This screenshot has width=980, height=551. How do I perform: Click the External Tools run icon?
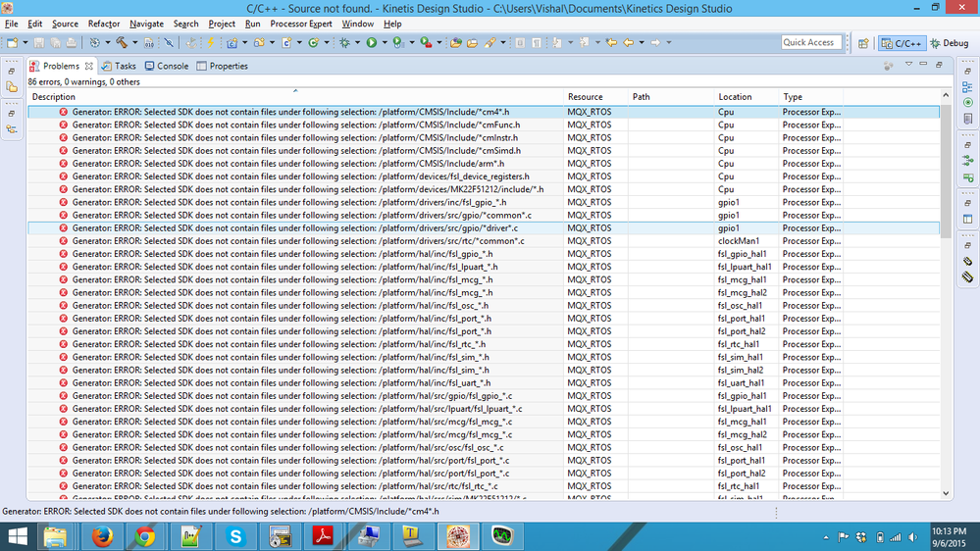pyautogui.click(x=425, y=42)
